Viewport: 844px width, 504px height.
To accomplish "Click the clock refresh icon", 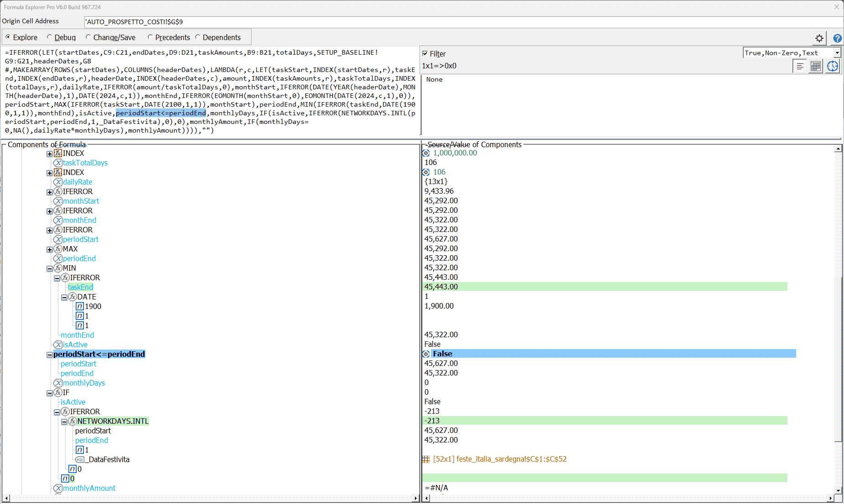I will pos(833,67).
